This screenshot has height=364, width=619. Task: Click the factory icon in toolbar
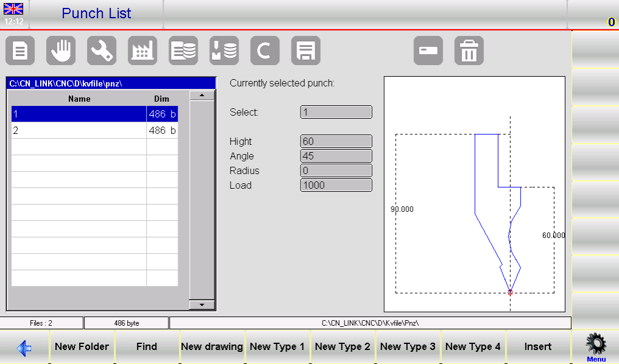click(x=142, y=51)
